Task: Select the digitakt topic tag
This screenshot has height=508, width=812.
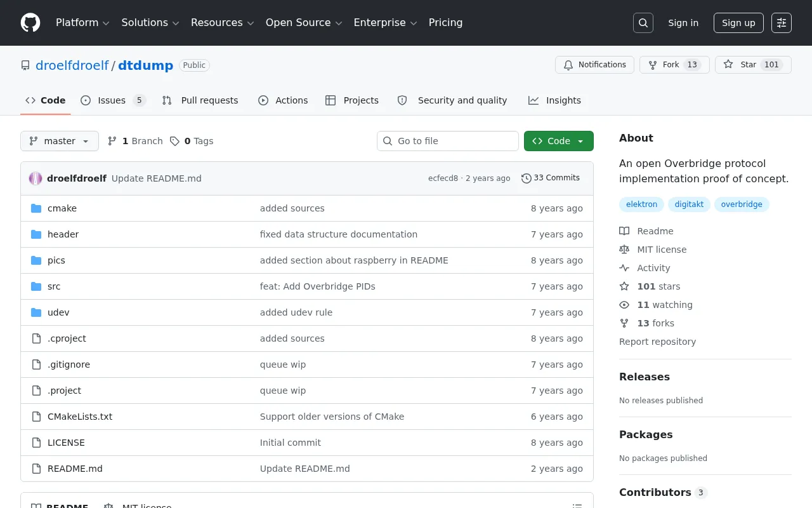Action: (689, 204)
